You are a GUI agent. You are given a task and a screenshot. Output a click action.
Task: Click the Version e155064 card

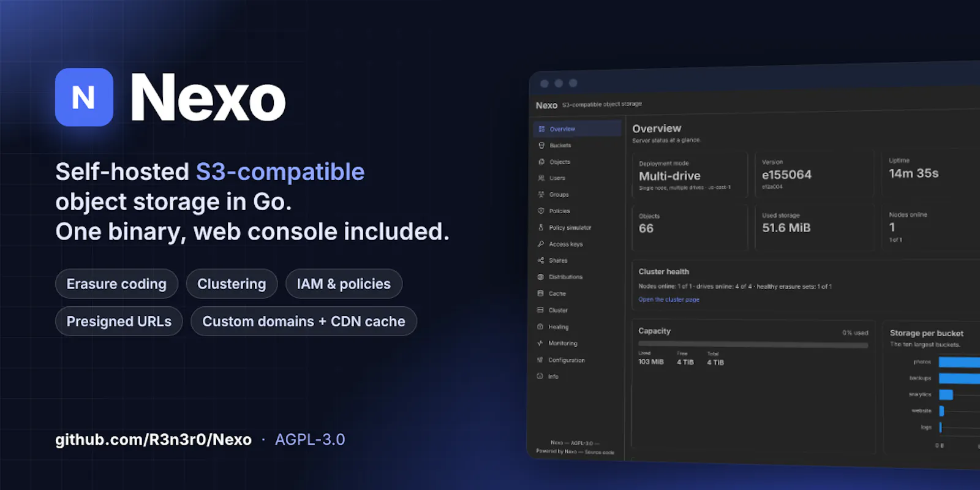pyautogui.click(x=815, y=174)
